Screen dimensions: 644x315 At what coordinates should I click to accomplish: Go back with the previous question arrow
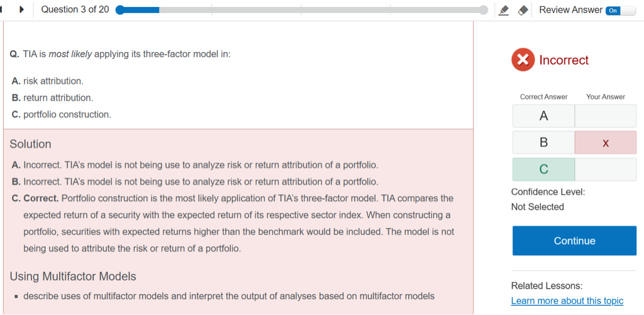tap(3, 10)
